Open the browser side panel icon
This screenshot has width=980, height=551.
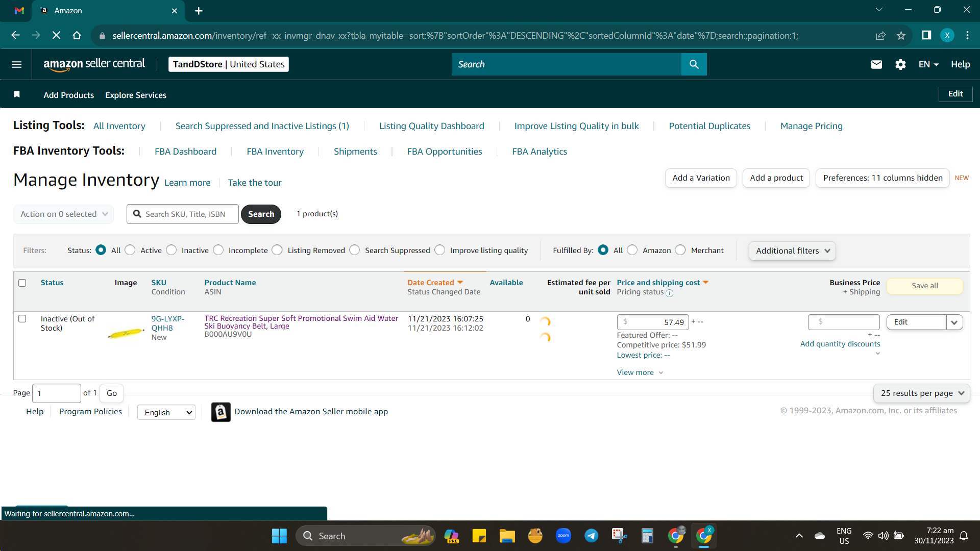click(x=926, y=35)
